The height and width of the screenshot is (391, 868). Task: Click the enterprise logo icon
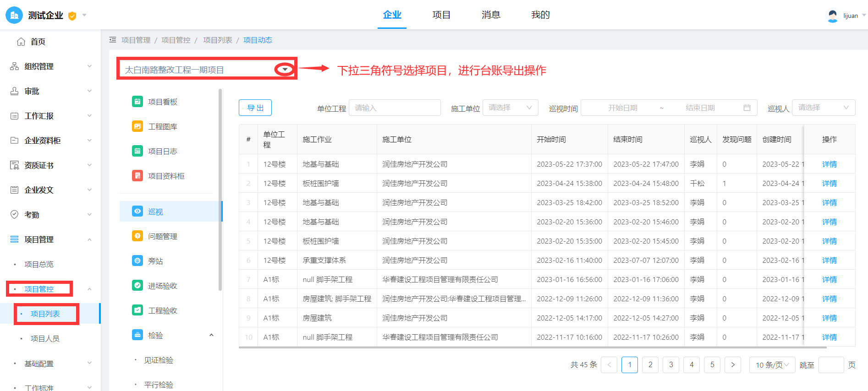pyautogui.click(x=14, y=15)
